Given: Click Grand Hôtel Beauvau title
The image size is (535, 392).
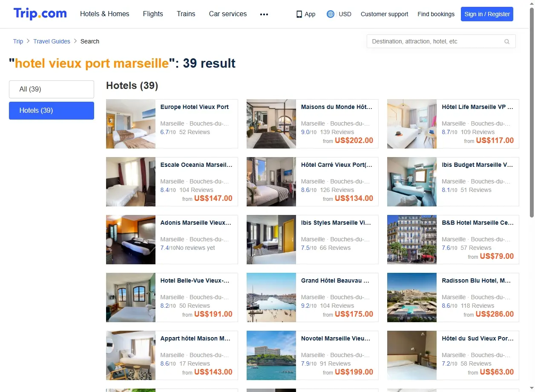Looking at the screenshot, I should point(335,281).
